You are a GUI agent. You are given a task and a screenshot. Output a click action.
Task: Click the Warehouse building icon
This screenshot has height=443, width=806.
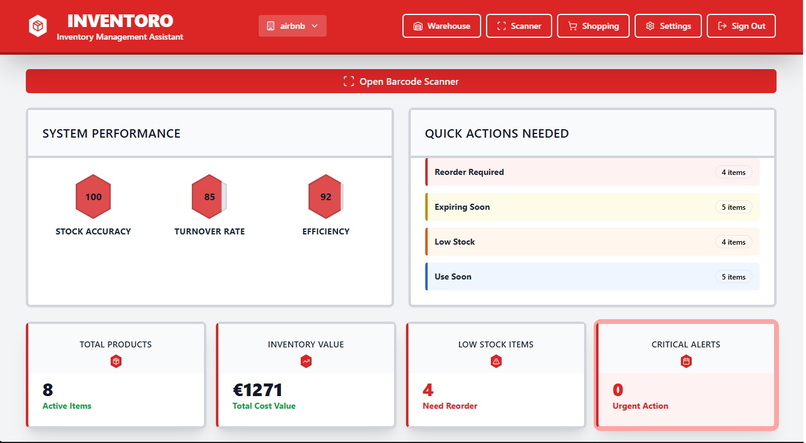(x=418, y=26)
